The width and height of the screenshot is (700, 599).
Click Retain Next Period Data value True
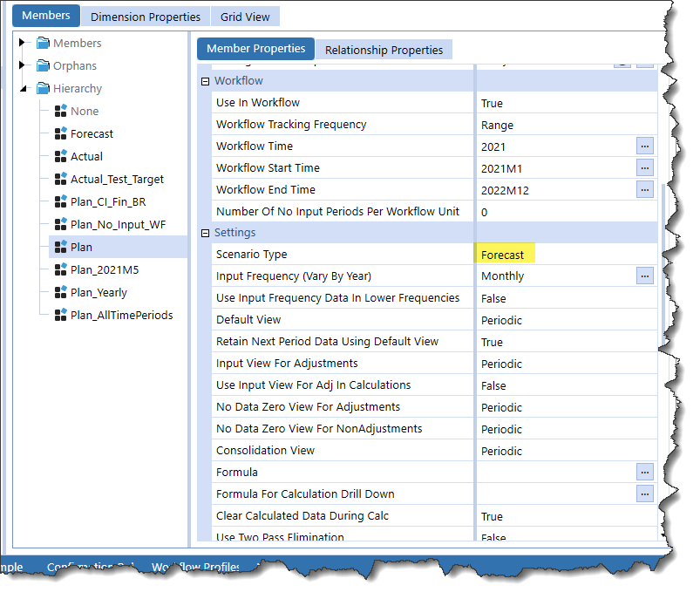492,342
